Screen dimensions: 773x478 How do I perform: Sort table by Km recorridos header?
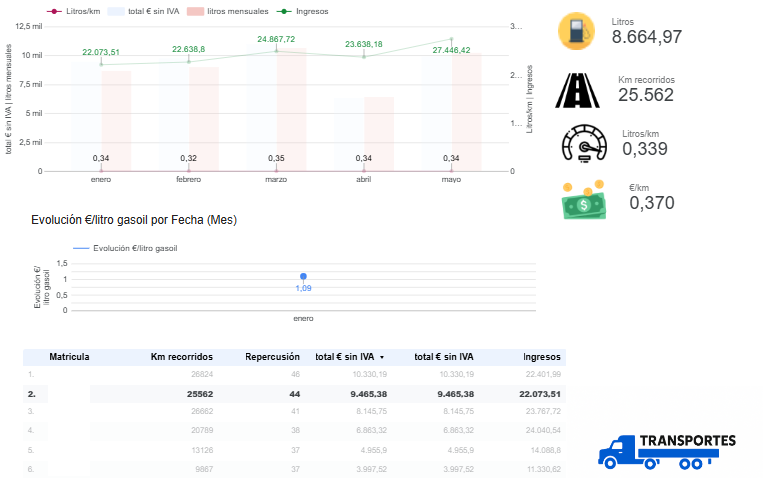(181, 357)
